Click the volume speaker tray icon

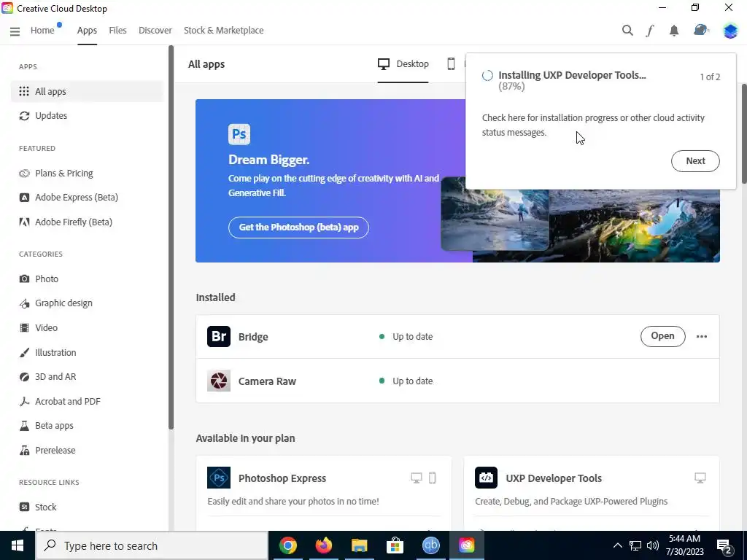tap(653, 545)
